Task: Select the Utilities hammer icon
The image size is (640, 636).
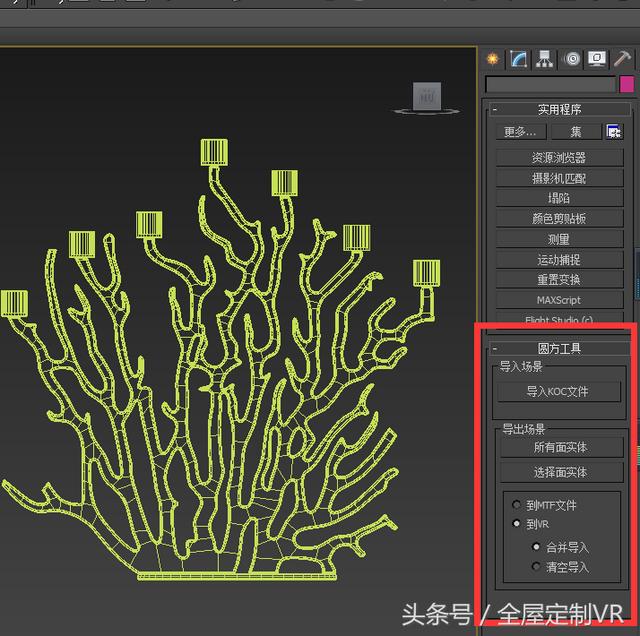Action: pos(623,58)
